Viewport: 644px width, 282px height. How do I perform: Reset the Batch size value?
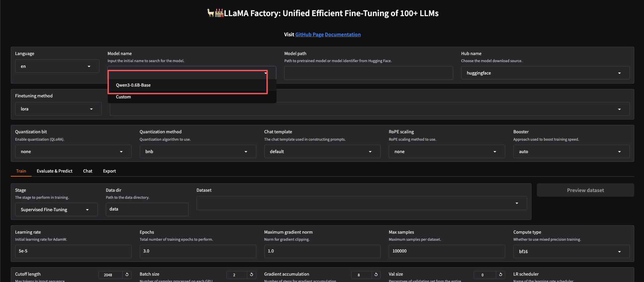(251, 275)
